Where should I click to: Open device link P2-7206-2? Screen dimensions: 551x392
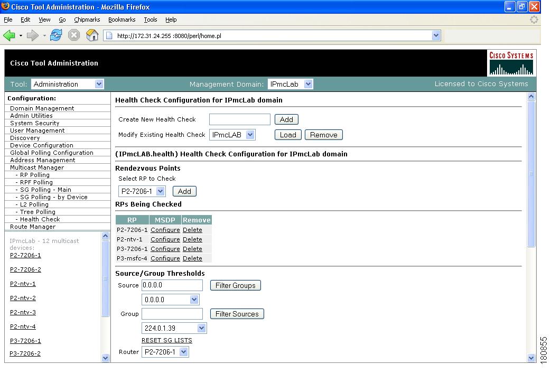pos(25,269)
